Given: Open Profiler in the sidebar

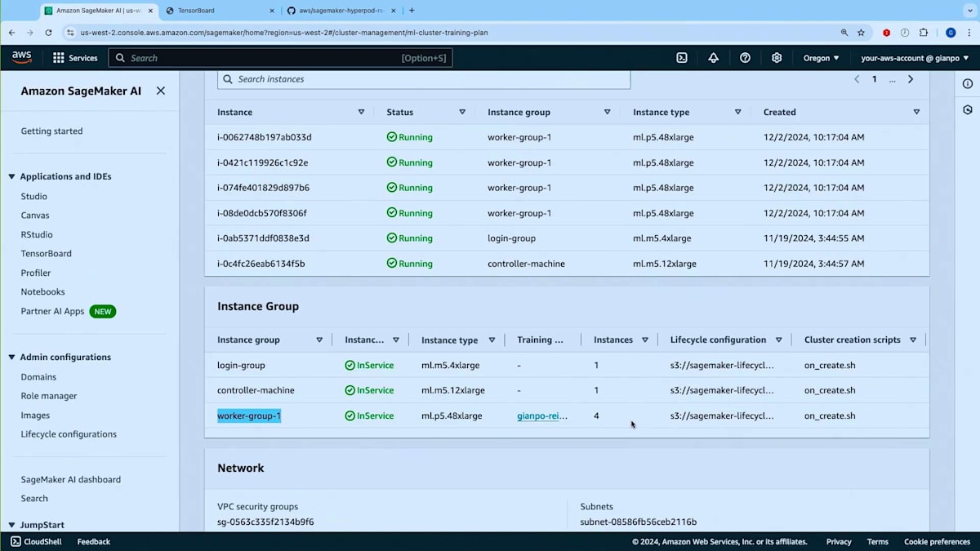Looking at the screenshot, I should pos(36,273).
